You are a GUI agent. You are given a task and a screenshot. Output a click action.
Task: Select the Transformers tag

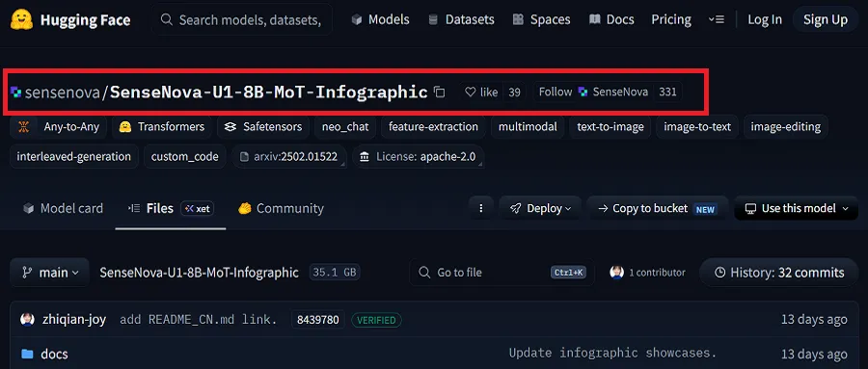tap(162, 127)
